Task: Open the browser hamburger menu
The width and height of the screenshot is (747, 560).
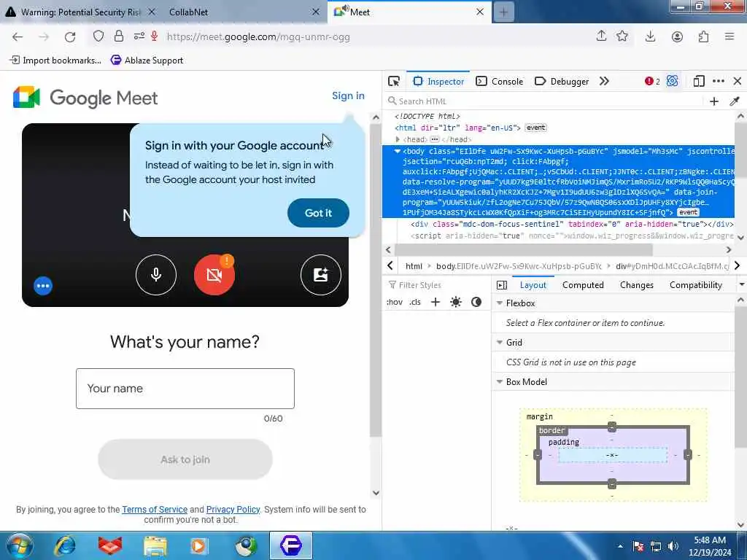Action: [729, 36]
